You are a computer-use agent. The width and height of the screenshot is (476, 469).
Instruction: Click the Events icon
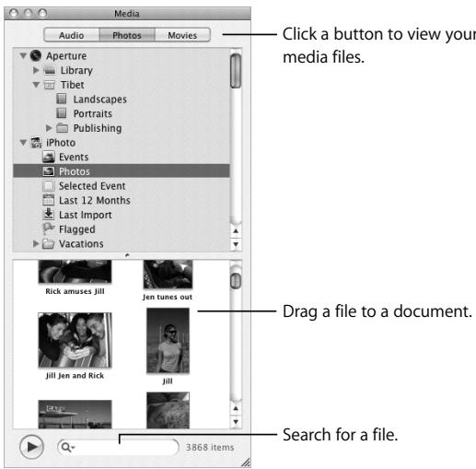49,157
